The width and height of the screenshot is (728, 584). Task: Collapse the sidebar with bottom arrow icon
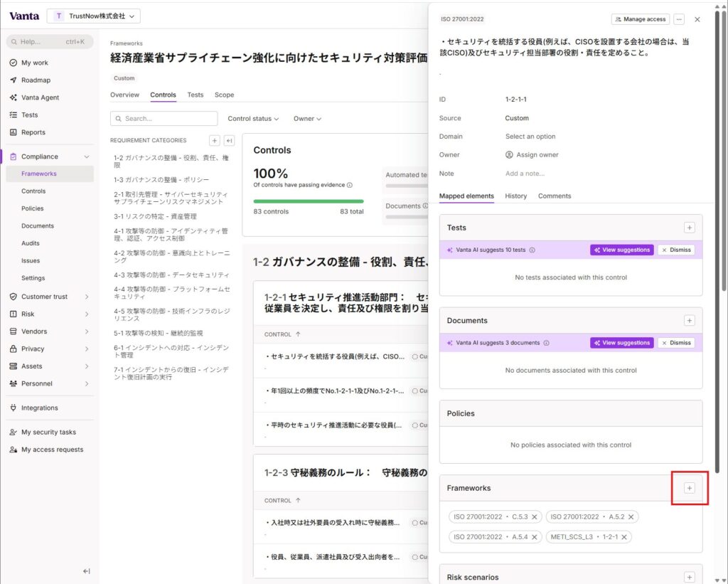point(86,571)
